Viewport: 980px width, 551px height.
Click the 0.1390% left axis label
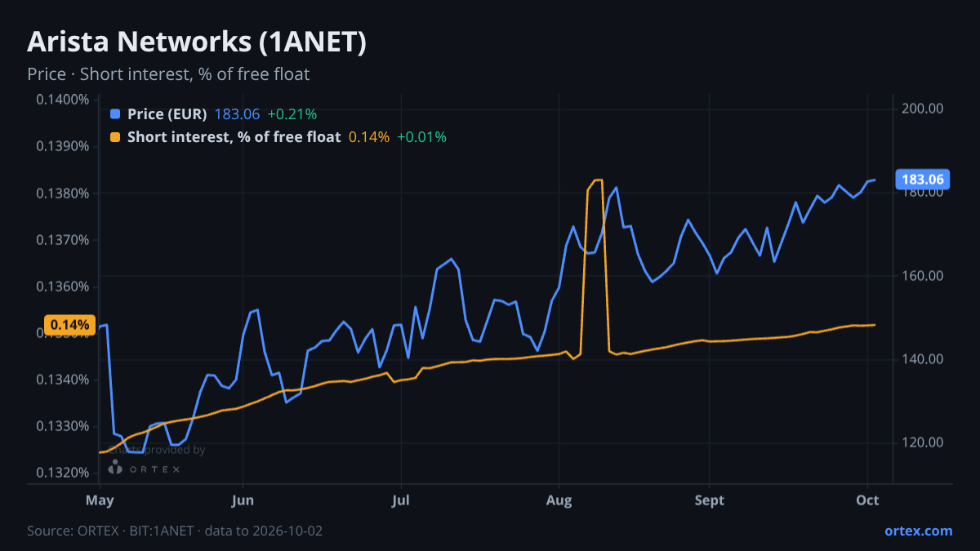63,147
